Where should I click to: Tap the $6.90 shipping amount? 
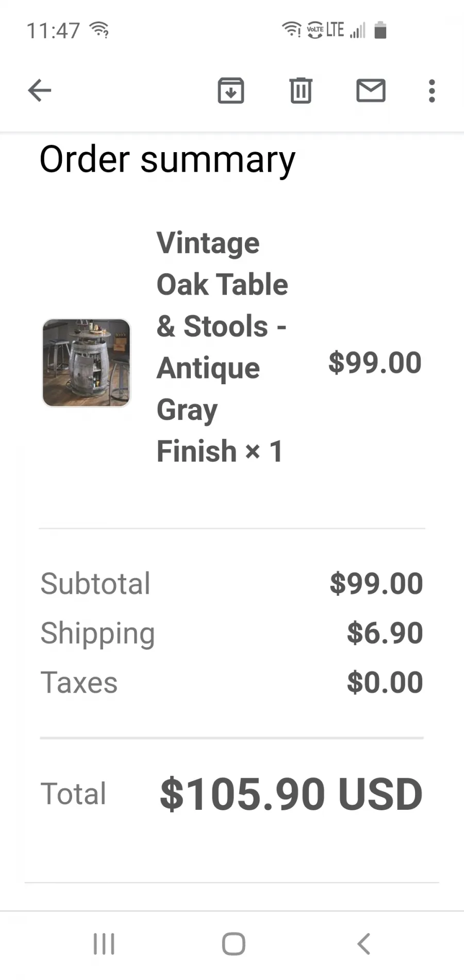coord(385,633)
